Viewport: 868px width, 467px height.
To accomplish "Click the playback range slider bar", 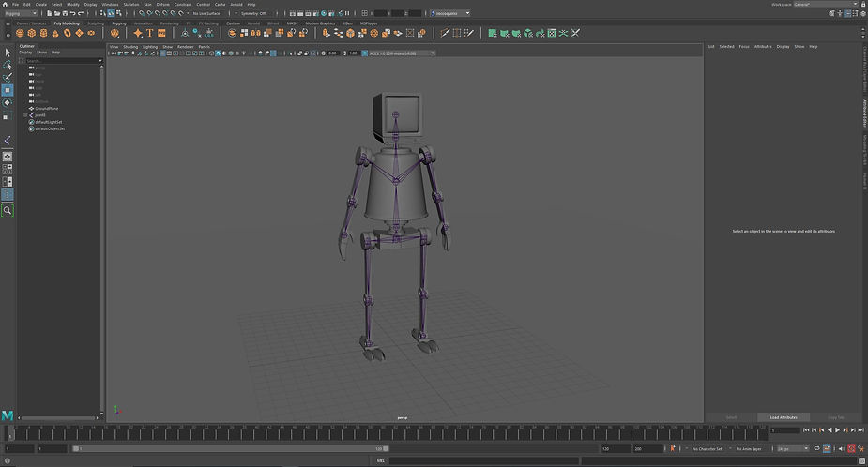I will tap(231, 449).
